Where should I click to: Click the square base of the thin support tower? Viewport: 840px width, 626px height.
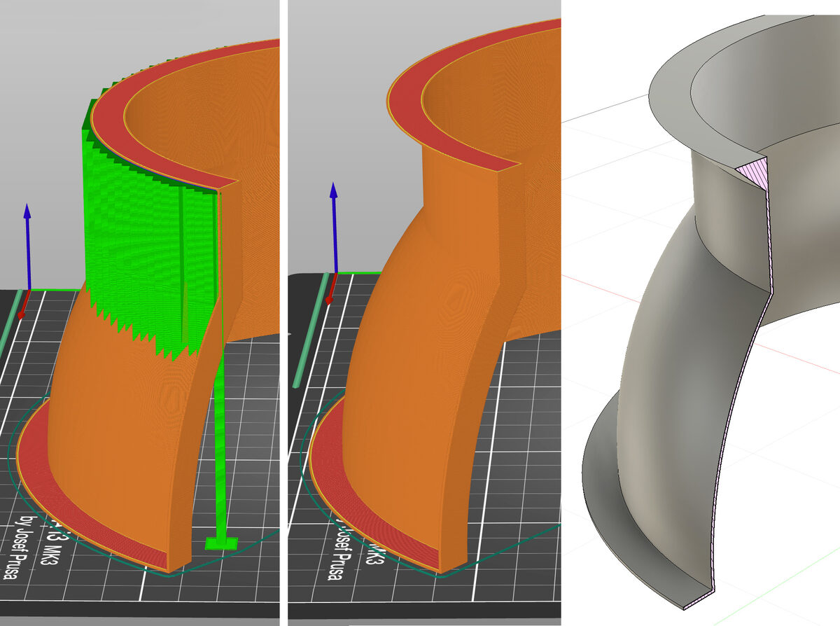221,543
